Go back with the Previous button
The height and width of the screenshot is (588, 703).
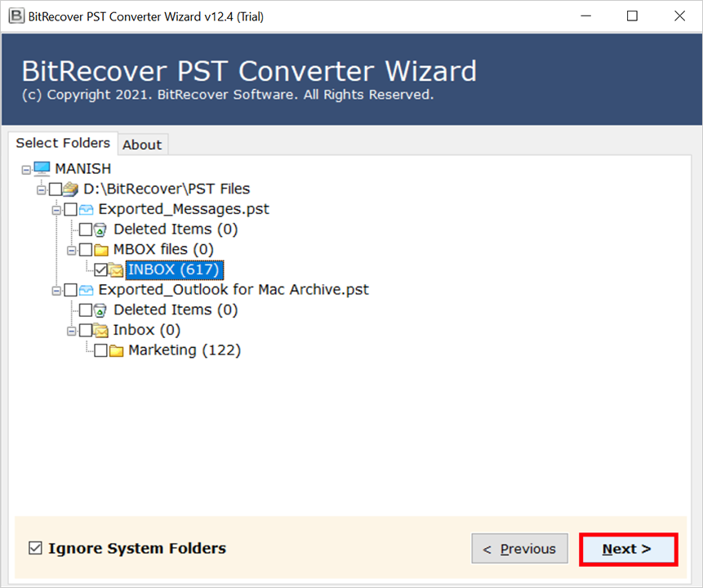(x=518, y=549)
